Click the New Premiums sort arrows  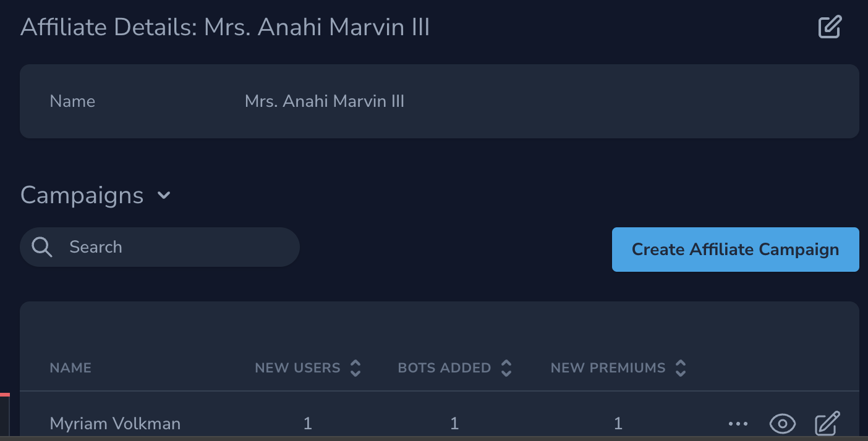[681, 367]
